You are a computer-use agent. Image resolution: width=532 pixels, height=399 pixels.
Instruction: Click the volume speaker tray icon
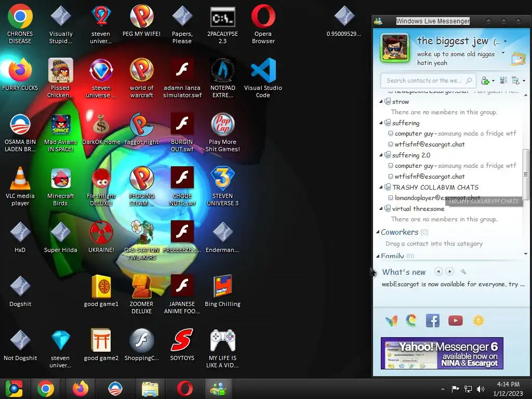point(481,389)
